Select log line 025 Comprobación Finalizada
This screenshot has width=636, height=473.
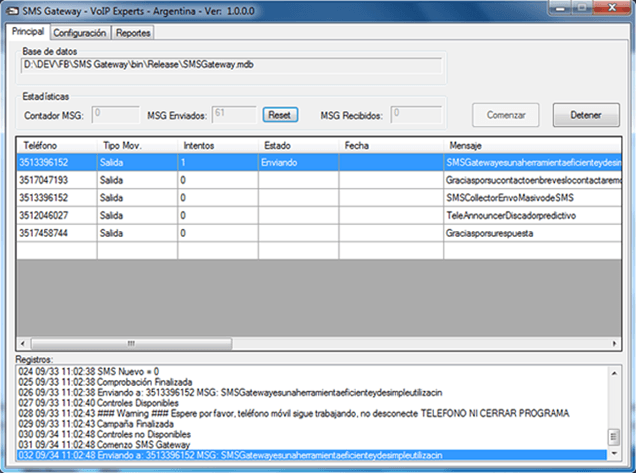pyautogui.click(x=312, y=382)
